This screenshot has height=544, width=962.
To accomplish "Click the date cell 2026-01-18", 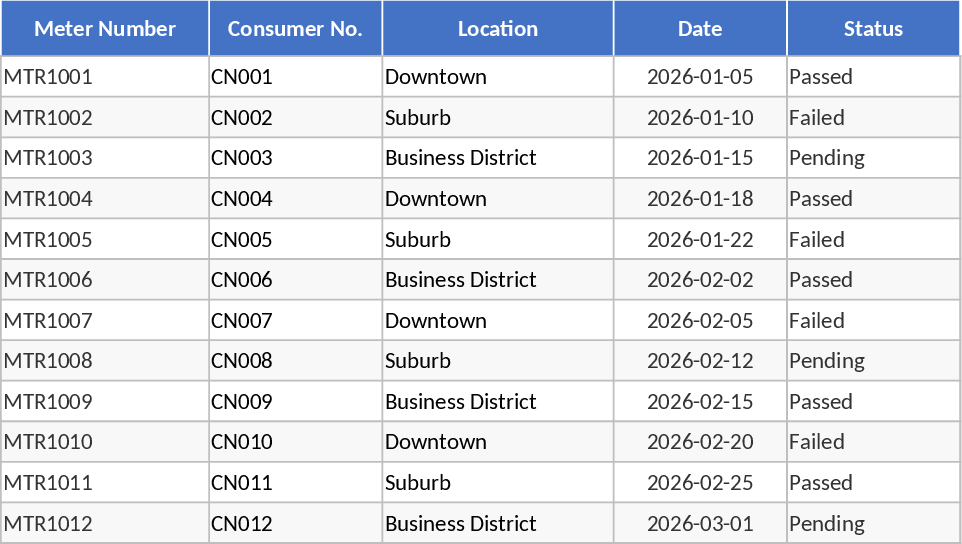I will [x=700, y=199].
